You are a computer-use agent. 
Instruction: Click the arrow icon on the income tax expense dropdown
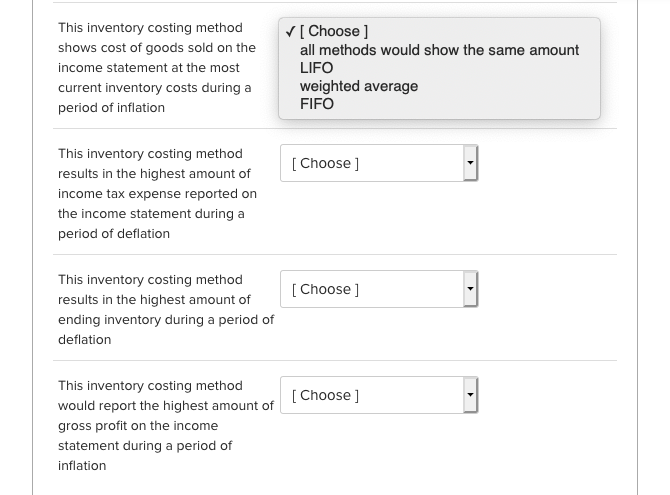pos(469,163)
